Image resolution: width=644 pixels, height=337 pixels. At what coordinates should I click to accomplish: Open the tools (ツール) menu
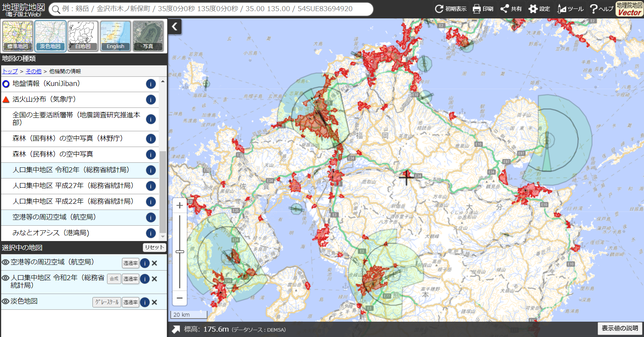coord(570,9)
